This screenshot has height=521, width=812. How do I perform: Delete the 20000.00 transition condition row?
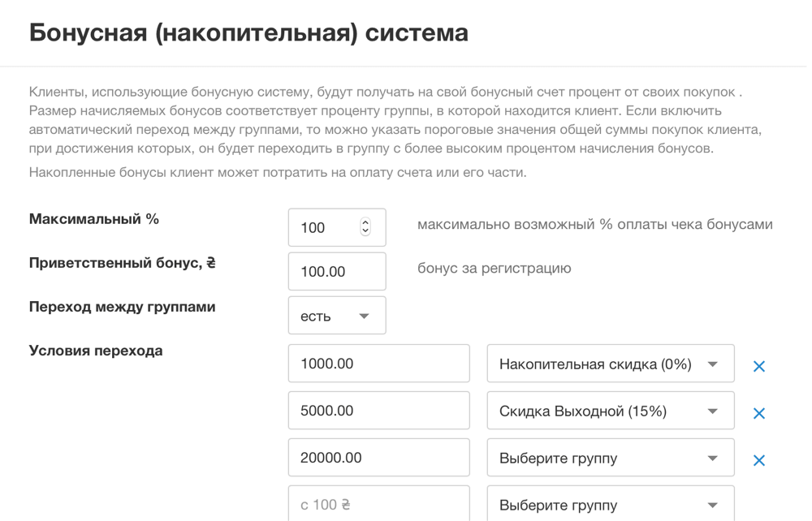[x=759, y=460]
